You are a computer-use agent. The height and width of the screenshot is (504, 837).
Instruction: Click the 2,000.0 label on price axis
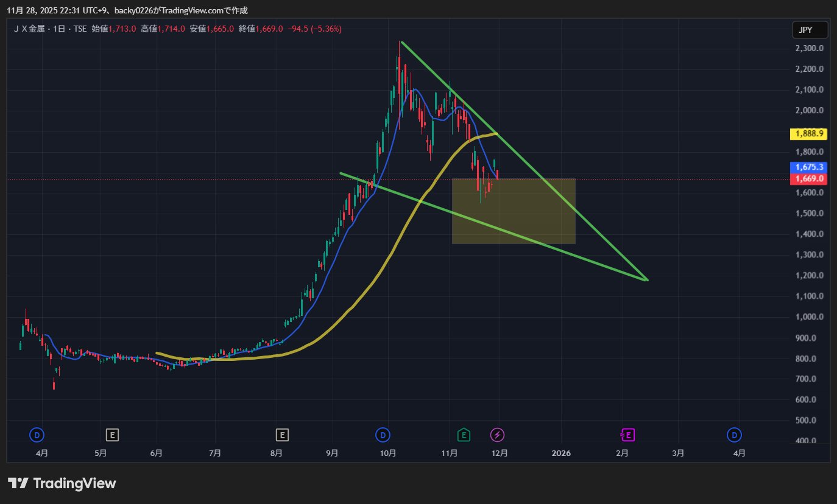809,110
